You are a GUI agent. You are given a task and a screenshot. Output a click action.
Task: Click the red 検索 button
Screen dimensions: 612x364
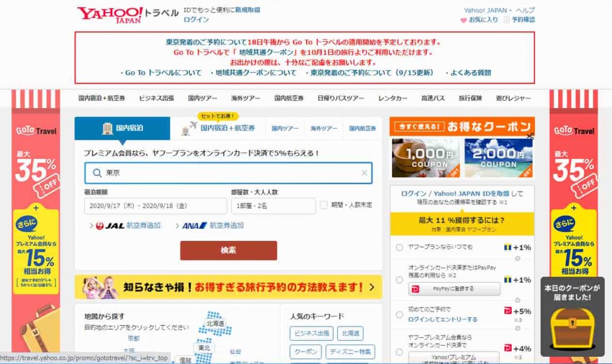tap(229, 250)
